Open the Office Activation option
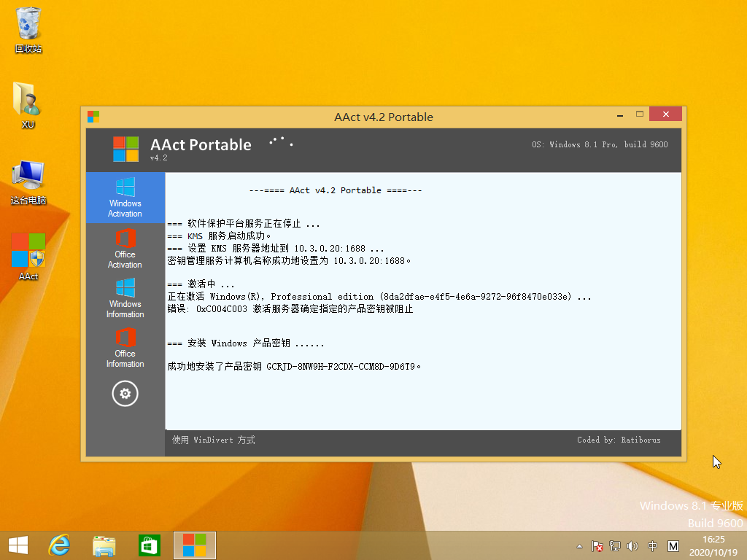The image size is (747, 560). coord(125,249)
